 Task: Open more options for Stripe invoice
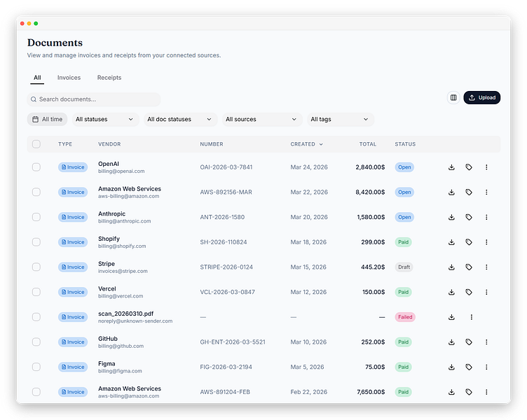coord(486,267)
